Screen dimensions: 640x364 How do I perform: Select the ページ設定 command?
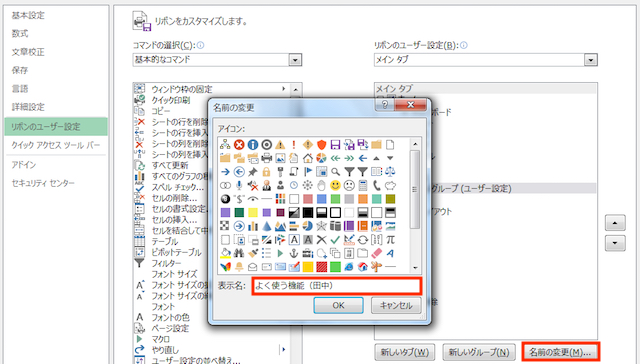click(x=170, y=328)
